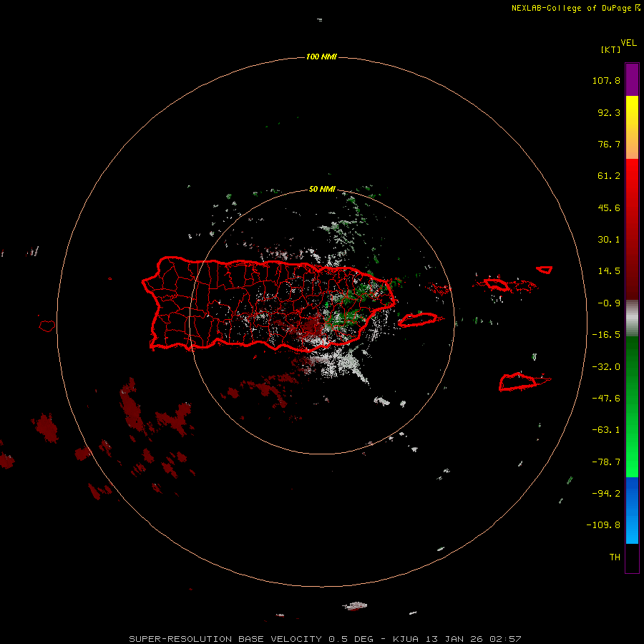The height and width of the screenshot is (644, 644).
Task: Select the -78.7 legend value
Action: [x=606, y=462]
